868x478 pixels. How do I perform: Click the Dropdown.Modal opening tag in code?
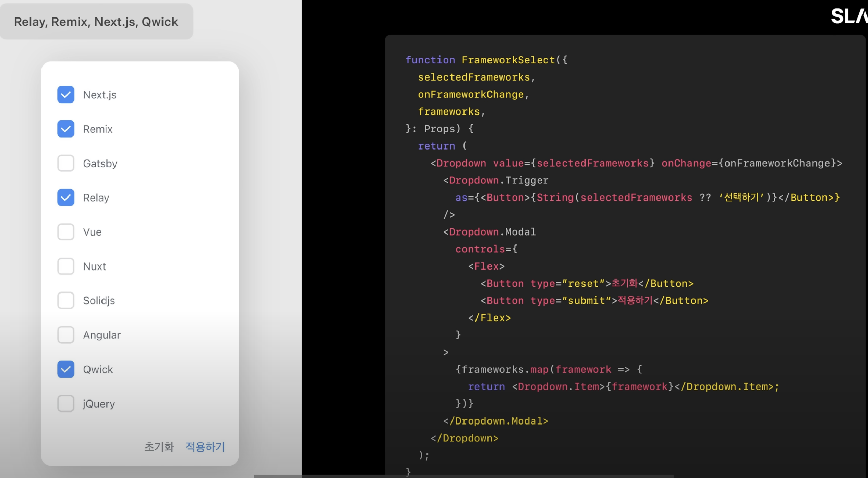(x=490, y=232)
